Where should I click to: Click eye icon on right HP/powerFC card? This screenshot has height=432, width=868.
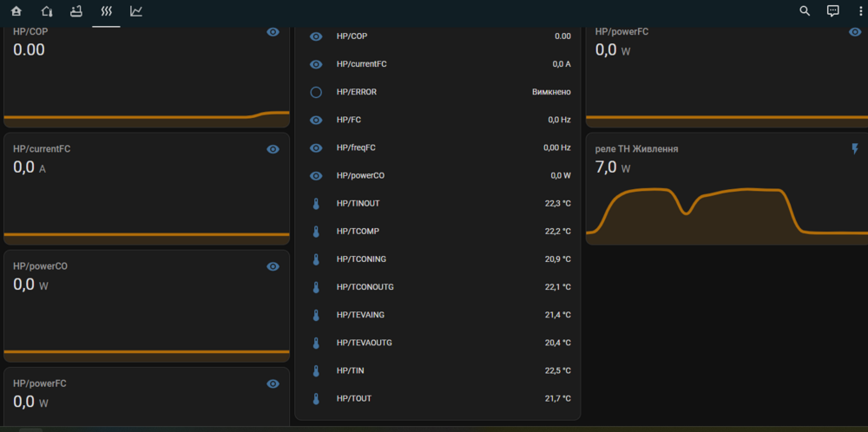pos(854,32)
